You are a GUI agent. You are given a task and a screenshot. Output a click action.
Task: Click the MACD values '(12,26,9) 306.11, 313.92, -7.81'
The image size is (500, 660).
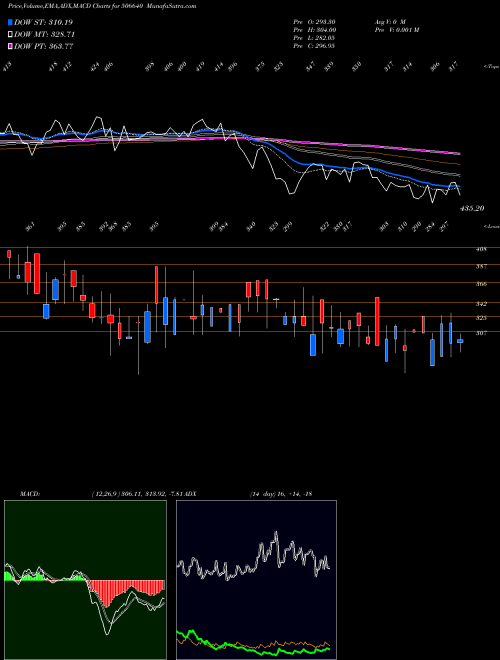[136, 494]
